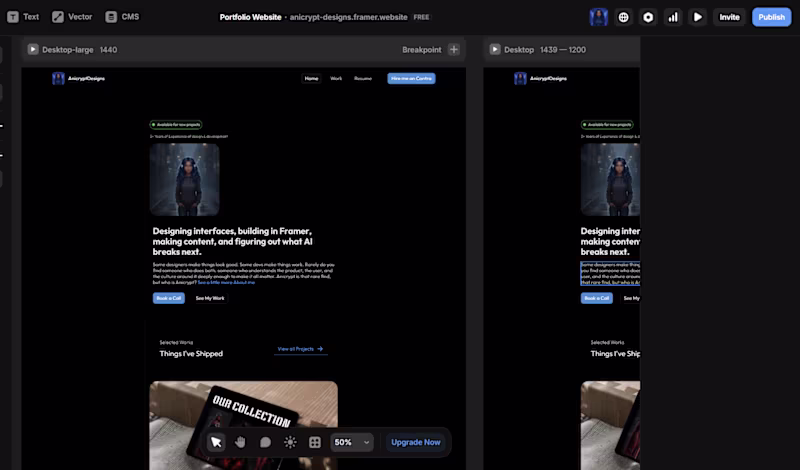The height and width of the screenshot is (470, 800).
Task: Click the Portfolio Website project title
Action: [250, 17]
